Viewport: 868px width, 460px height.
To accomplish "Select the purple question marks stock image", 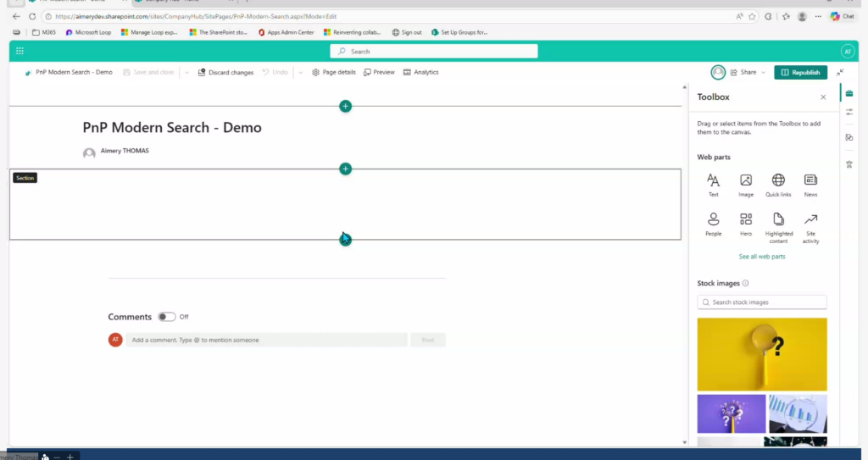I will [732, 413].
